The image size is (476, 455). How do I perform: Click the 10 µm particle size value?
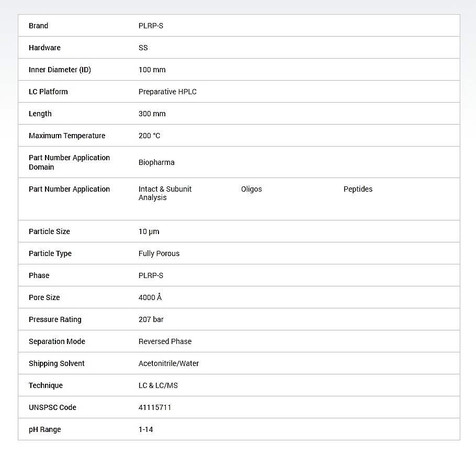[149, 231]
